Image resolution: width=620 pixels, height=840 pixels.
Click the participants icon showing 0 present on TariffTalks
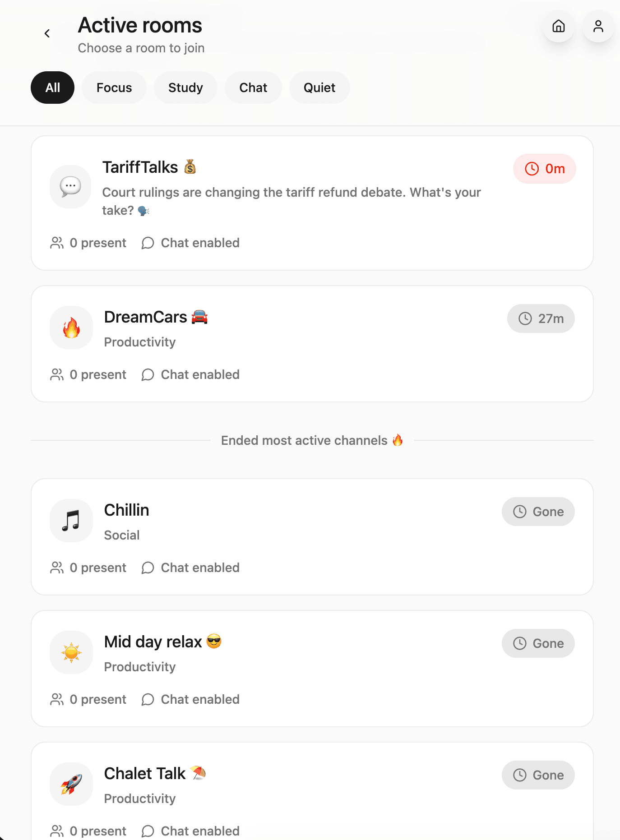tap(57, 243)
